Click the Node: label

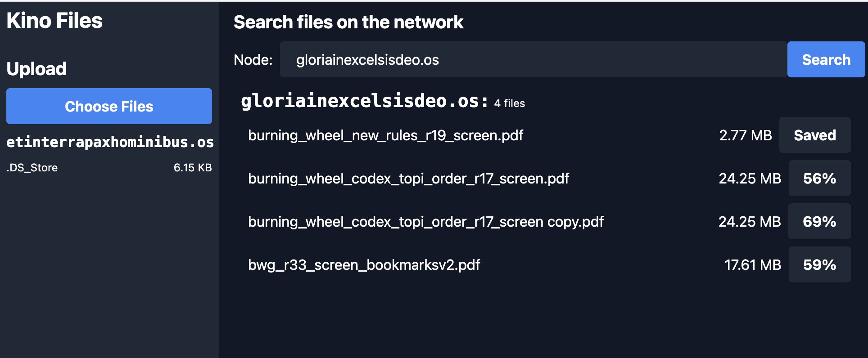pos(253,60)
